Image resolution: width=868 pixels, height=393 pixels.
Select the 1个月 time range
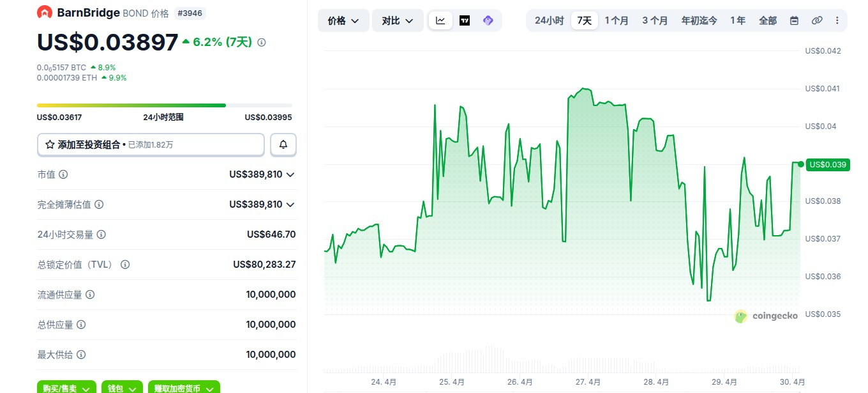click(x=617, y=20)
